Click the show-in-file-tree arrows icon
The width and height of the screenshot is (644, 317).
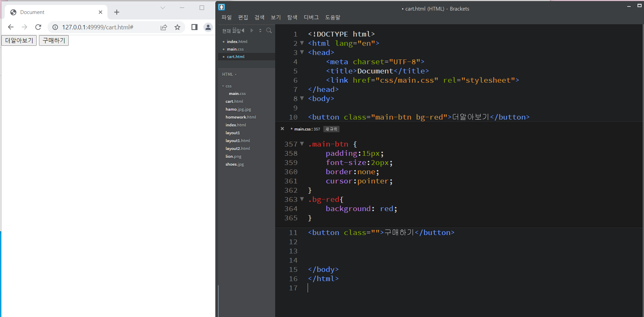pyautogui.click(x=260, y=30)
